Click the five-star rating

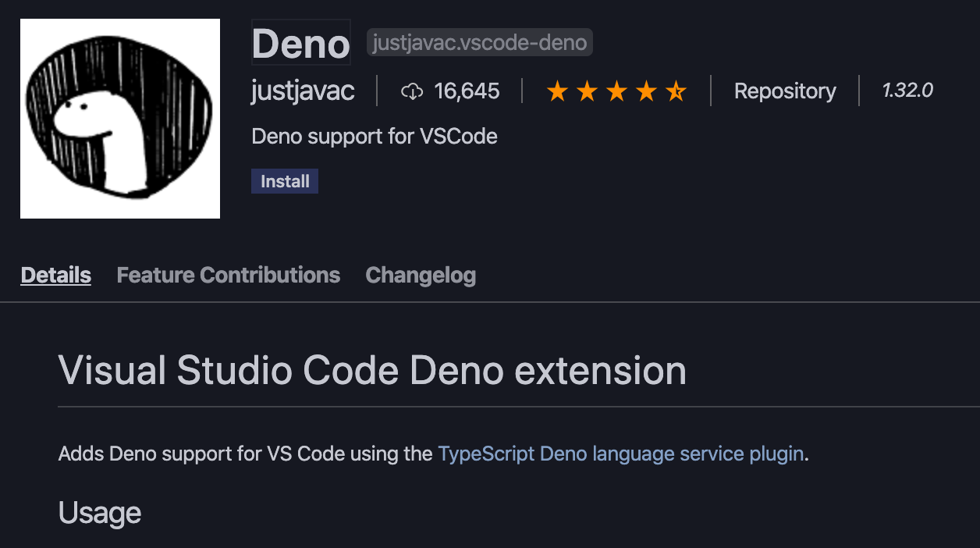(616, 91)
